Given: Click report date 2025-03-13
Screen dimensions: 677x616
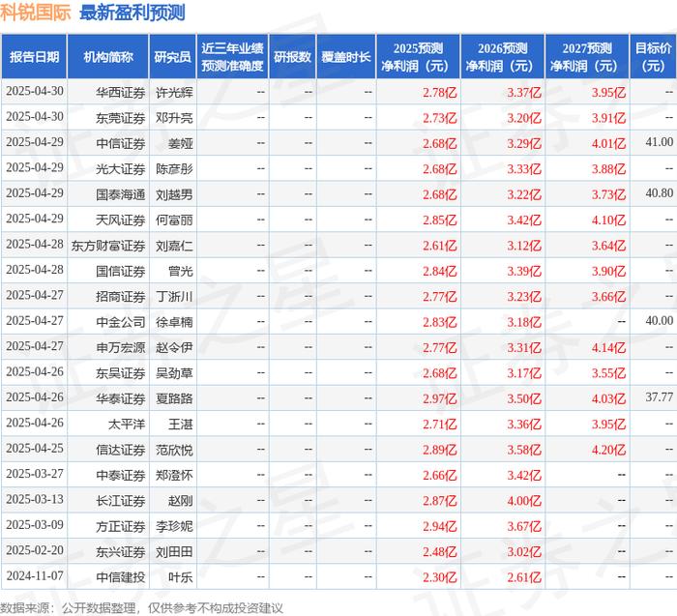Looking at the screenshot, I should [x=35, y=499].
